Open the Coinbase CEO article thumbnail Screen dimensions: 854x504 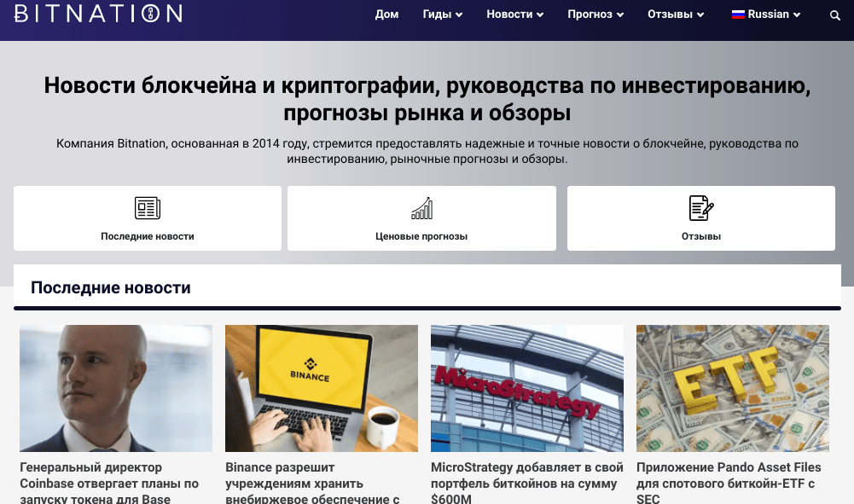tap(116, 388)
